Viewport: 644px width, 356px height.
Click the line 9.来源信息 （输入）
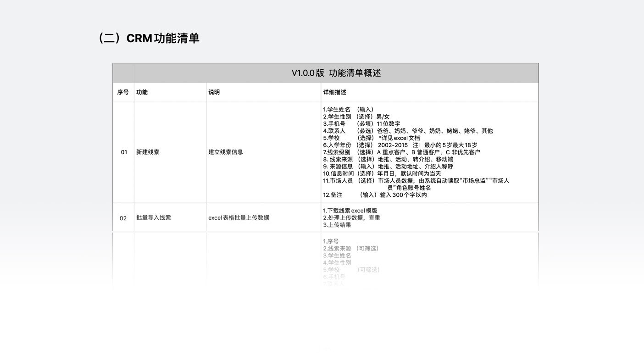click(388, 166)
